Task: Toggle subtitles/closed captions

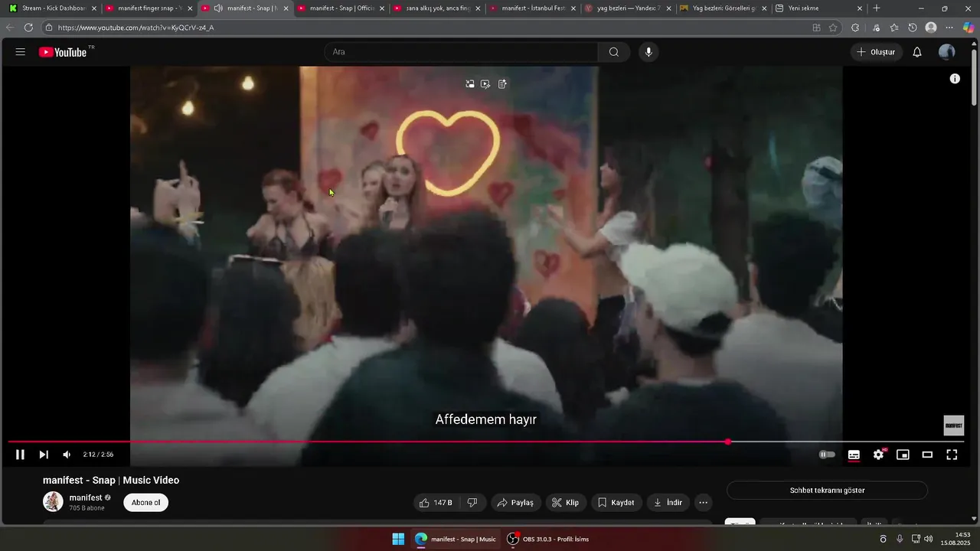Action: [x=854, y=455]
